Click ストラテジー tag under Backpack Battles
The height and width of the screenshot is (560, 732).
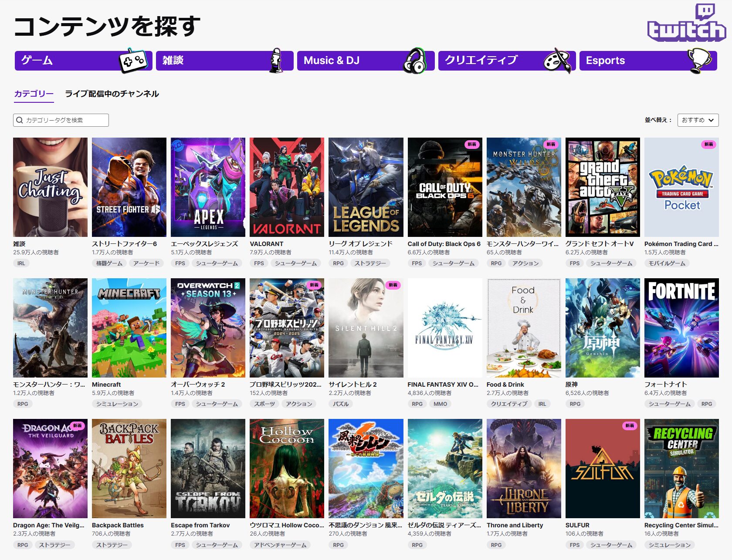112,545
